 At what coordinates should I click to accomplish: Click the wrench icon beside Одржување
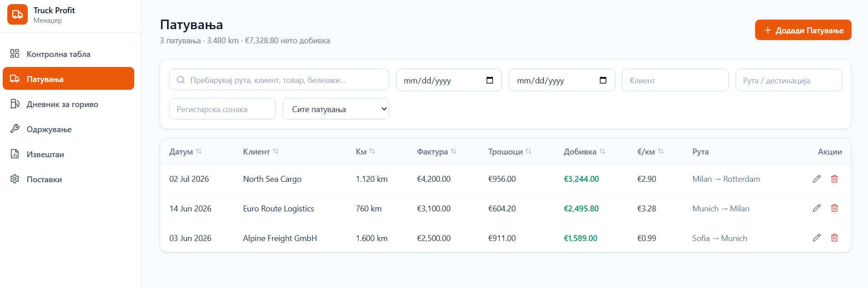15,129
